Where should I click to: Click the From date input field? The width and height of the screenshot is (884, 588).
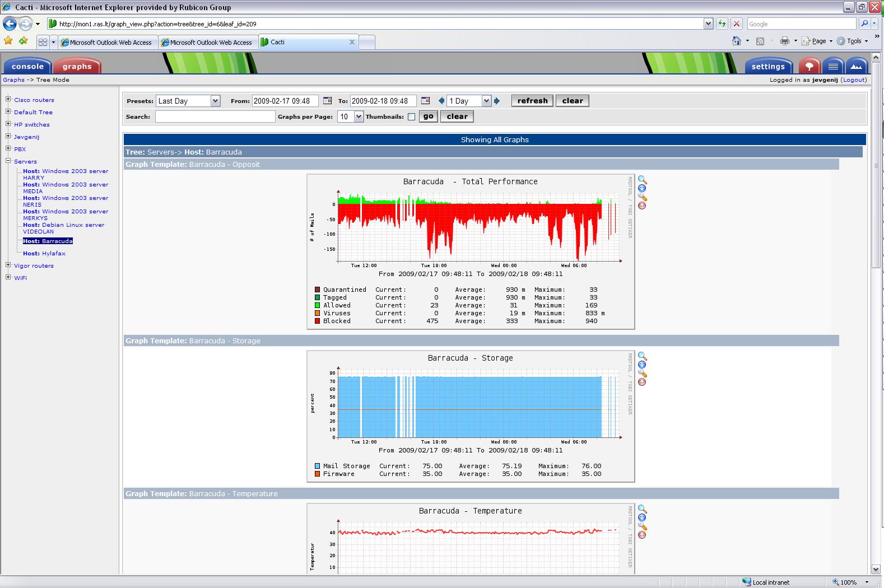pos(285,101)
